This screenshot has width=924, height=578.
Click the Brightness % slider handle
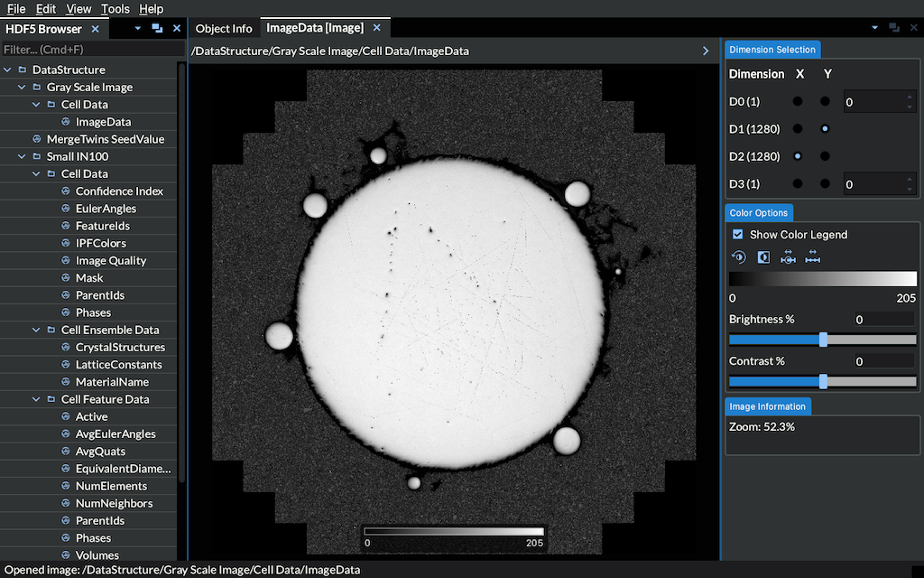[x=823, y=340]
